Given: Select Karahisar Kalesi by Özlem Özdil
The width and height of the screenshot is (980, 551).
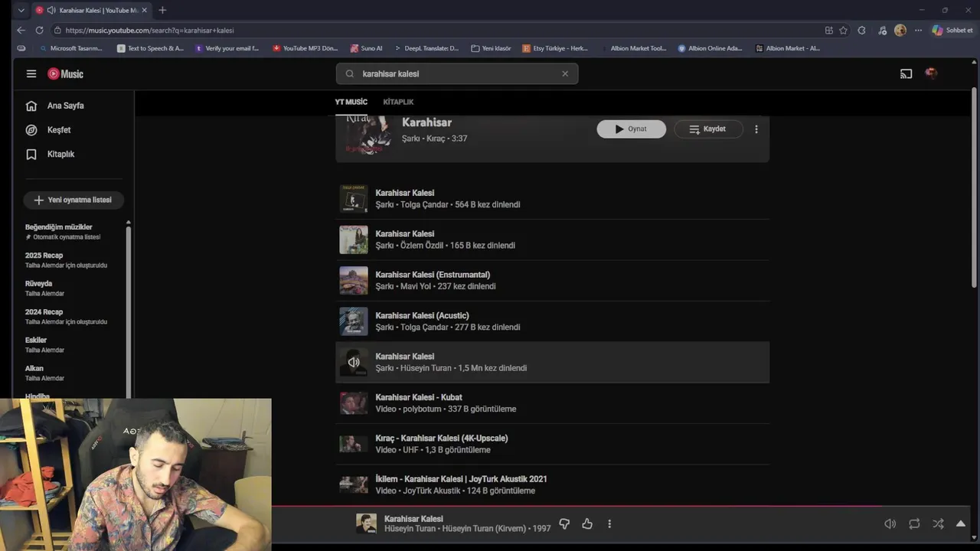Looking at the screenshot, I should tap(552, 240).
